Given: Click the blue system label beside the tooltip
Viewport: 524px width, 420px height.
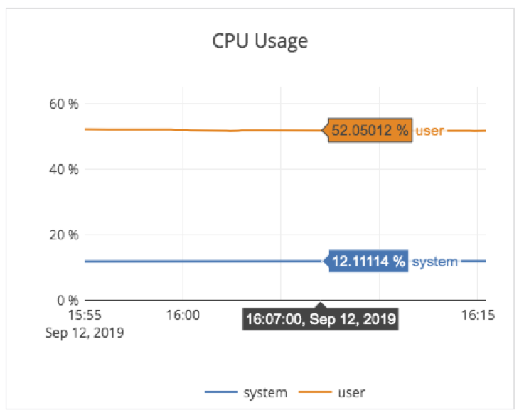Looking at the screenshot, I should (435, 262).
